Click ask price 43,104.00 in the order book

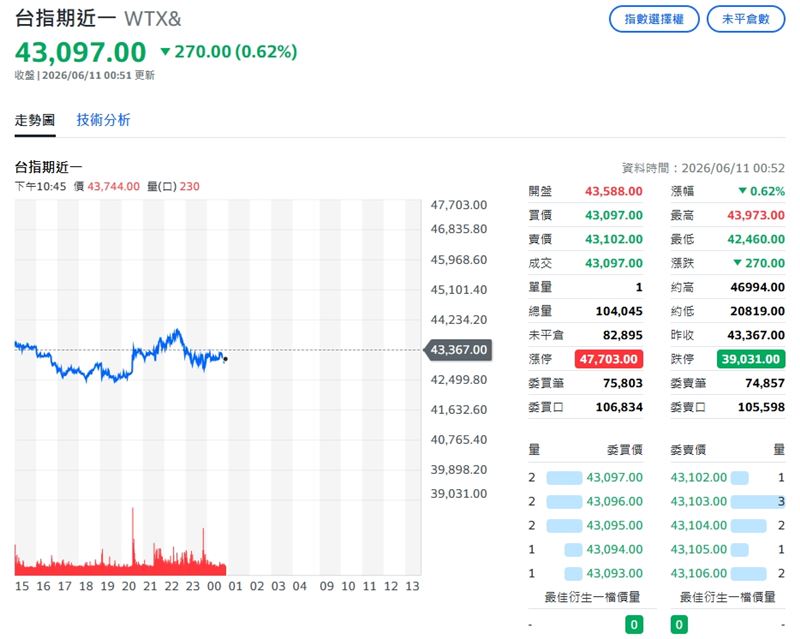[698, 526]
